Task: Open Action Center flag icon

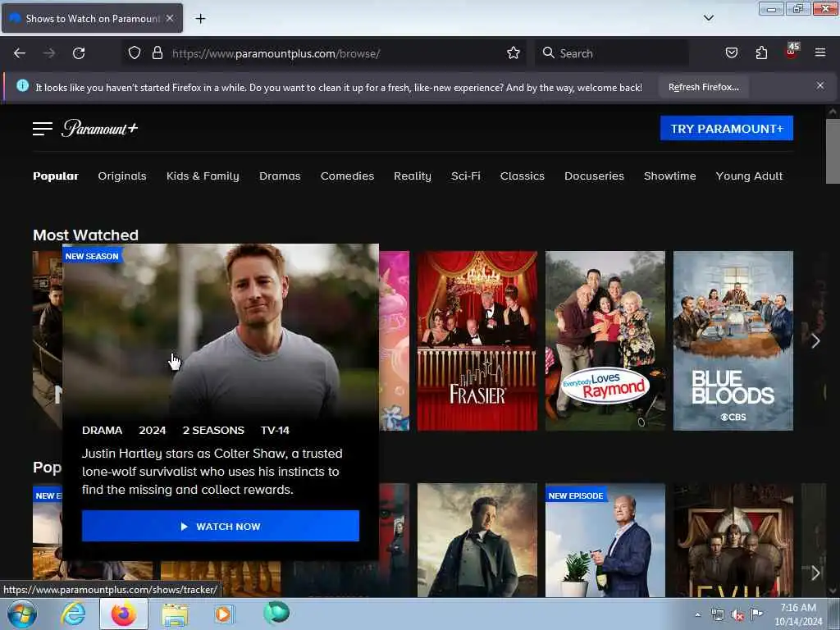Action: point(756,614)
